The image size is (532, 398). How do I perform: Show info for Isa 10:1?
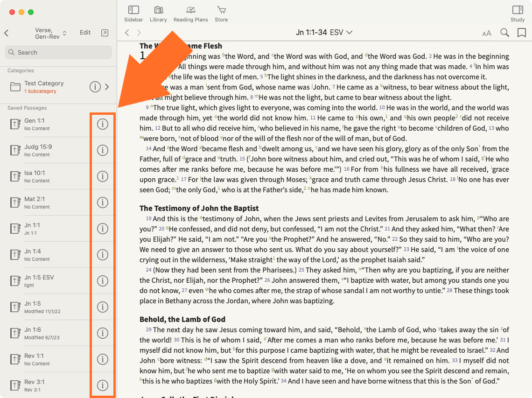point(103,176)
